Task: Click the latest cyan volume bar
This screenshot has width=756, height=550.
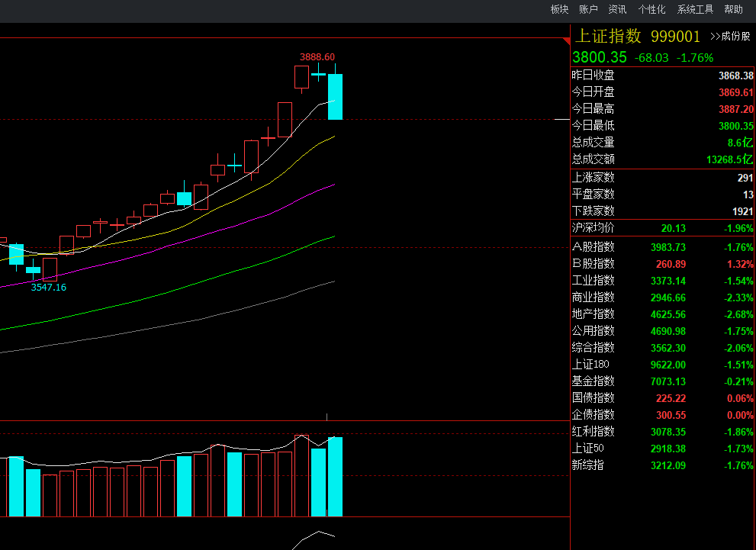Action: [x=335, y=477]
